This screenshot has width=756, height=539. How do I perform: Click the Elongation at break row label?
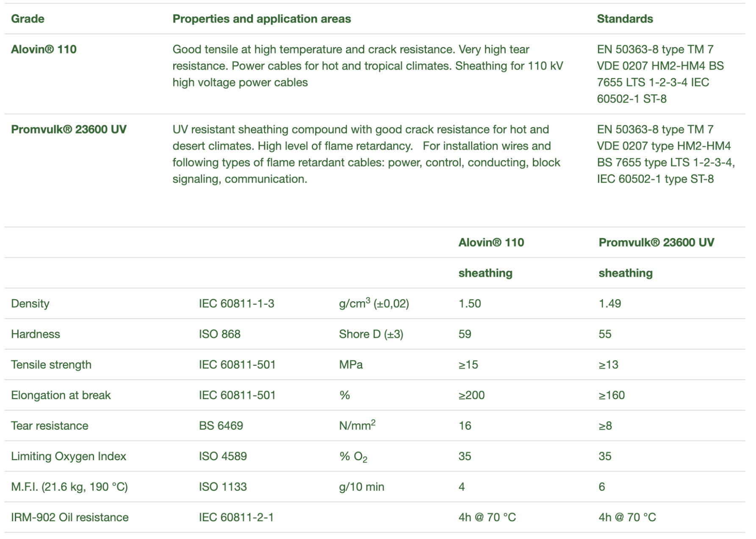coord(61,395)
